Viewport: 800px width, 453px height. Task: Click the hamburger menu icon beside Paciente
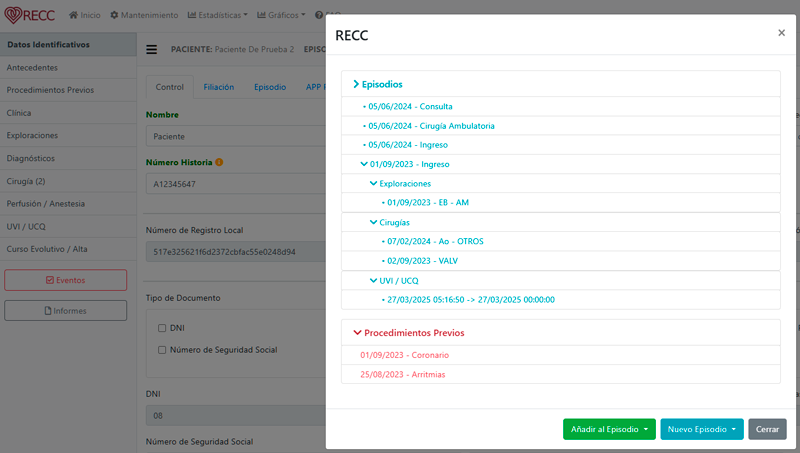click(x=152, y=49)
